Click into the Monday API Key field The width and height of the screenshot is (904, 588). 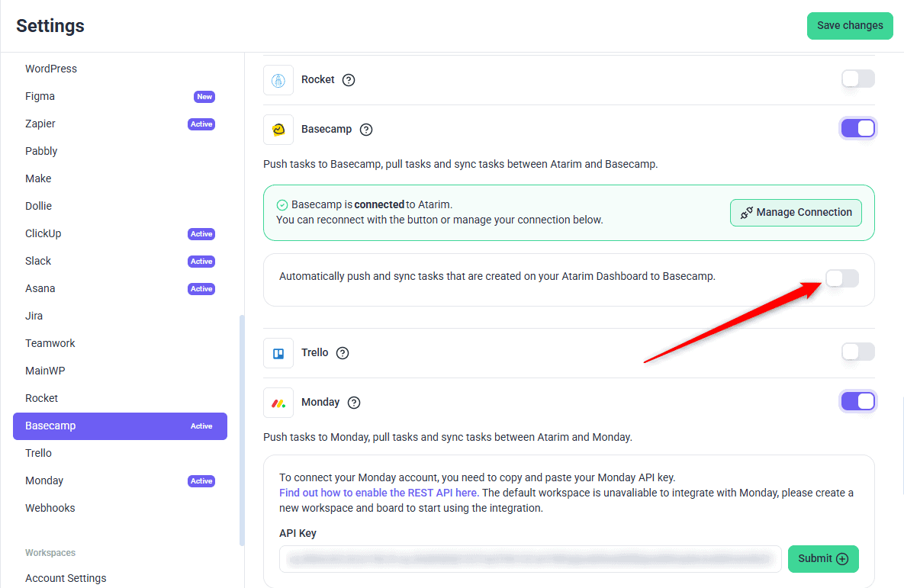(x=530, y=559)
